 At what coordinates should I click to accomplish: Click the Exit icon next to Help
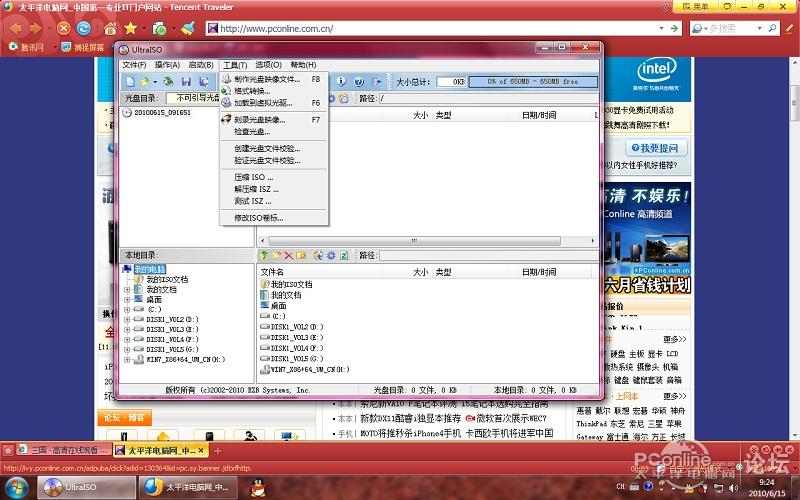tap(377, 82)
